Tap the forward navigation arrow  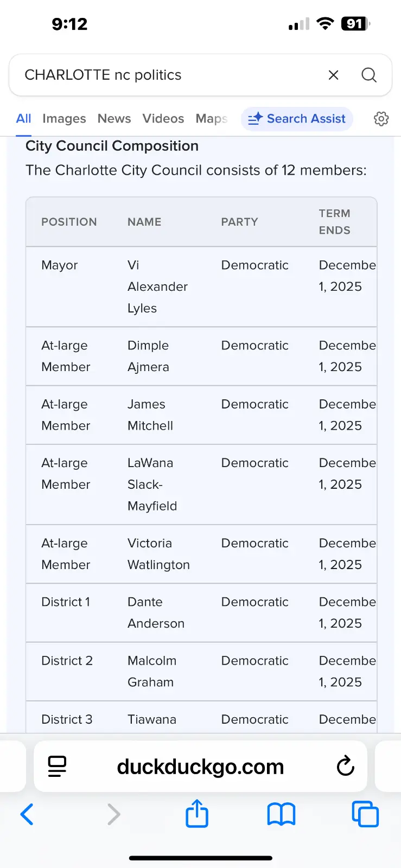113,814
